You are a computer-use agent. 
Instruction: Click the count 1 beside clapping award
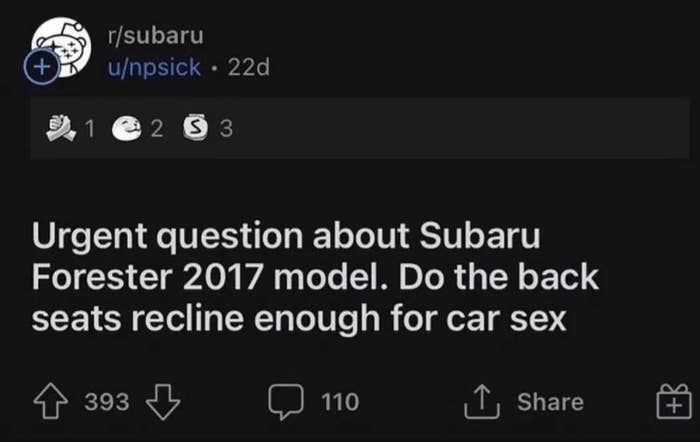(89, 128)
